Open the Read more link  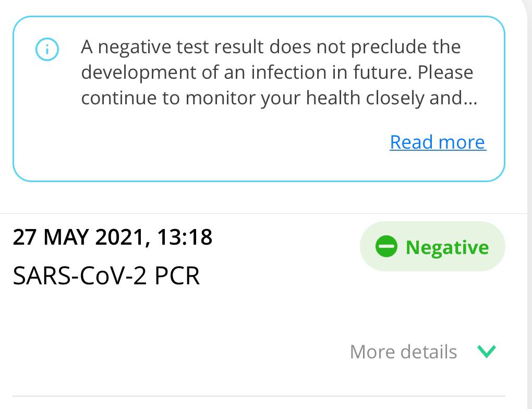(438, 142)
